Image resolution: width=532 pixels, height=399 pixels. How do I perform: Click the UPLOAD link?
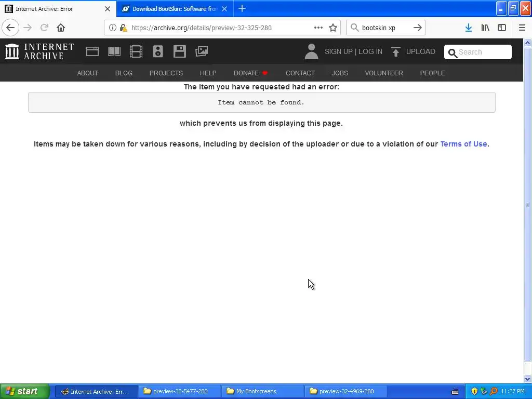pos(421,51)
